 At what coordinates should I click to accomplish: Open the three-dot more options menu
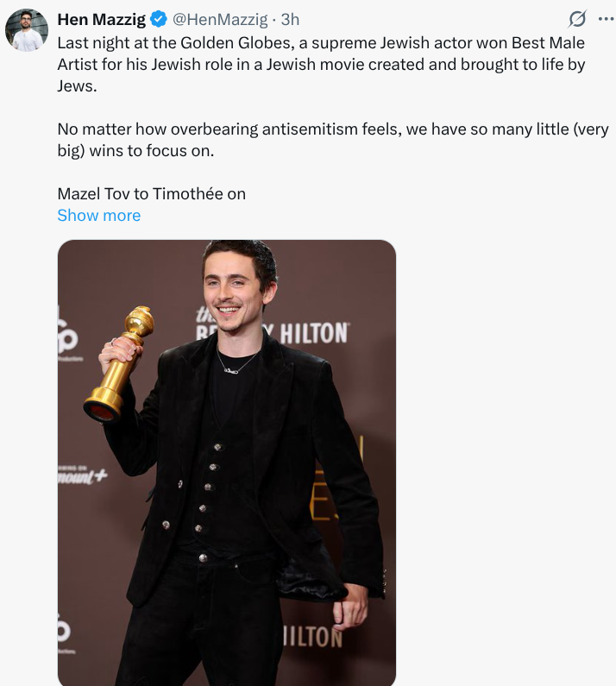point(606,19)
